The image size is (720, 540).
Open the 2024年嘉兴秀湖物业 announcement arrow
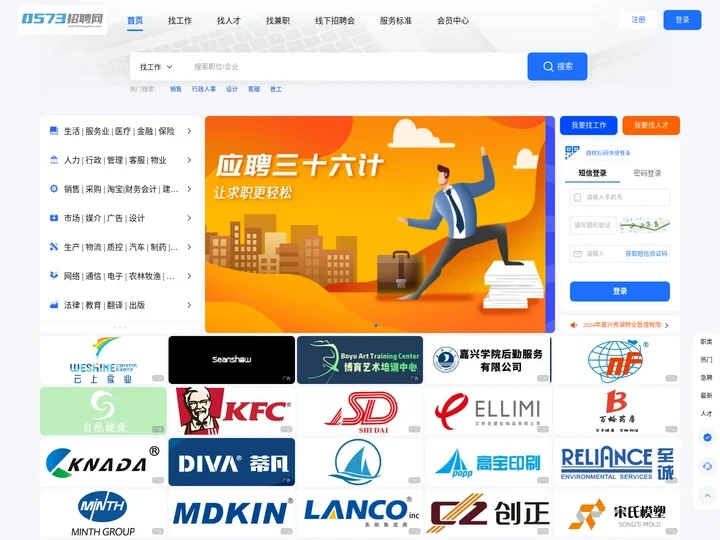pyautogui.click(x=667, y=325)
